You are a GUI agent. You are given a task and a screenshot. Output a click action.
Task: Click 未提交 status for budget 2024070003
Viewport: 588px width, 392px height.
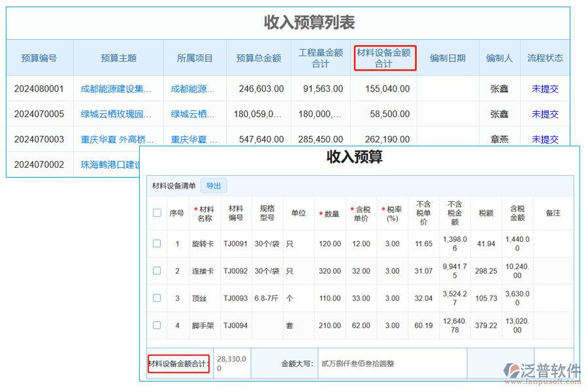545,139
